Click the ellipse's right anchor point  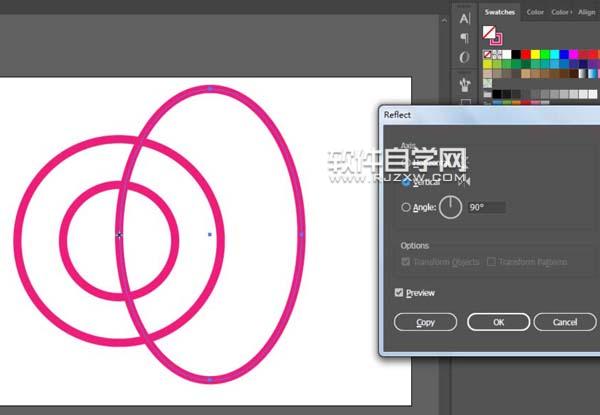[x=301, y=234]
